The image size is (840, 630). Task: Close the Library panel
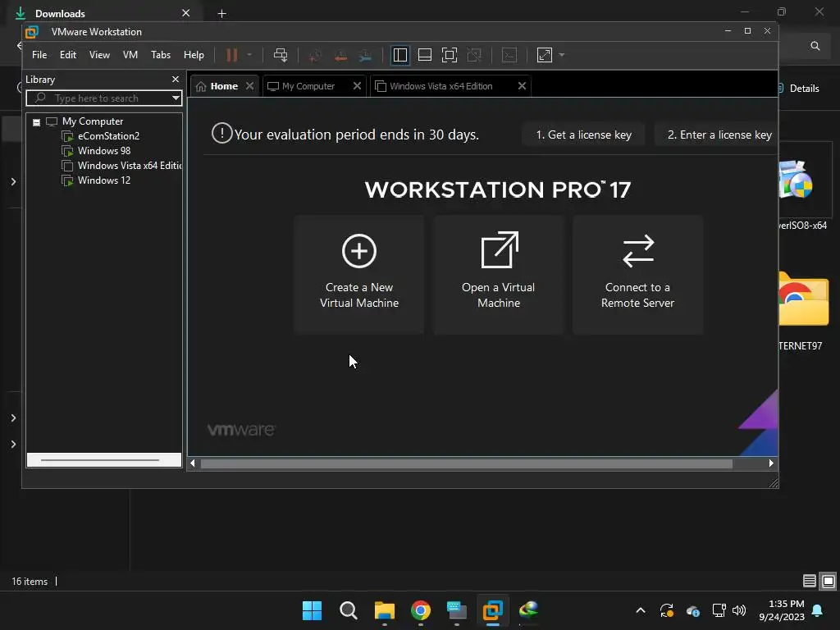pos(176,80)
